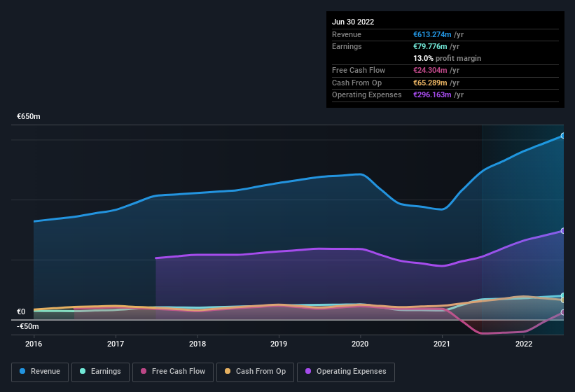The height and width of the screenshot is (392, 575).
Task: Click the blue Revenue line endpoint marker
Action: (x=563, y=136)
